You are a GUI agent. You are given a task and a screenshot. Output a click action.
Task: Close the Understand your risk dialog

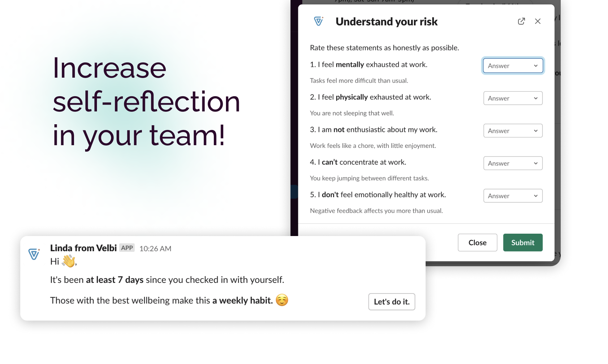[538, 21]
